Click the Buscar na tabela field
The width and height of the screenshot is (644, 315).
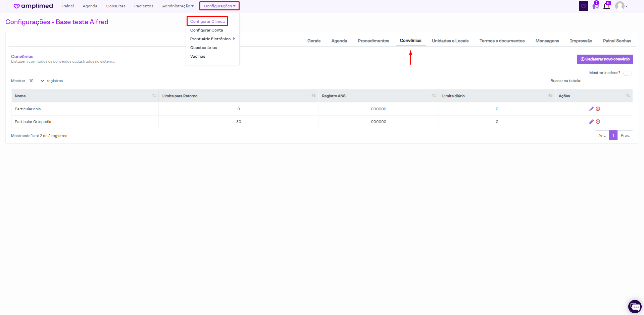(x=608, y=81)
